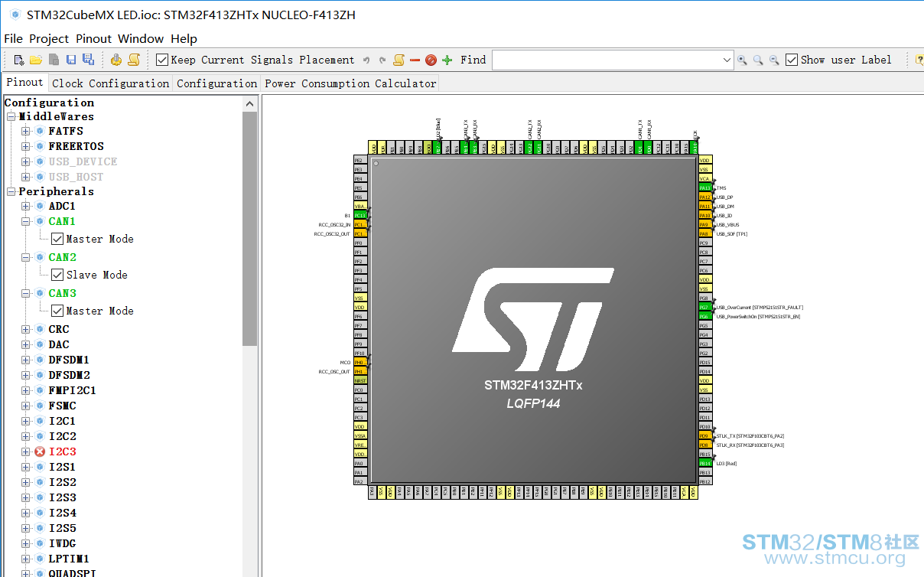924x577 pixels.
Task: Save the project with the floppy icon
Action: pyautogui.click(x=71, y=60)
